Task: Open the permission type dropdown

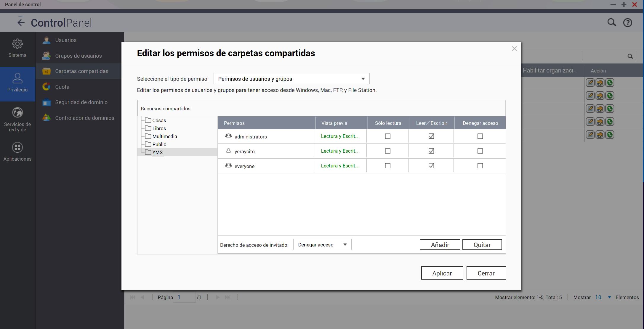Action: (x=291, y=79)
